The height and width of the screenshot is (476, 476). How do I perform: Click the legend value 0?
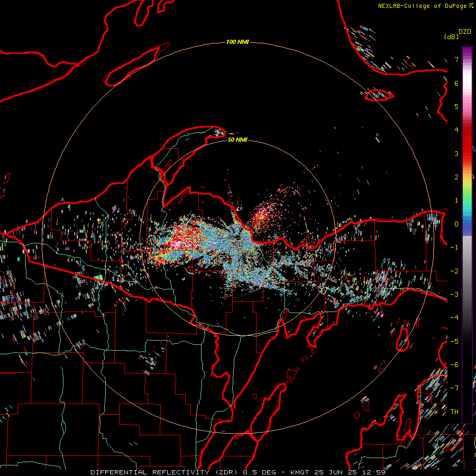click(x=456, y=224)
